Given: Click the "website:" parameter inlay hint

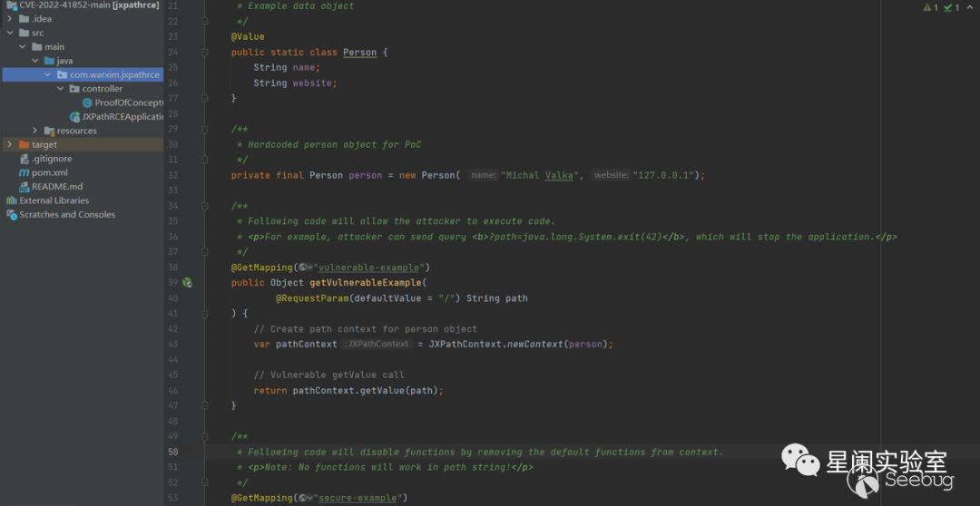Looking at the screenshot, I should click(612, 176).
